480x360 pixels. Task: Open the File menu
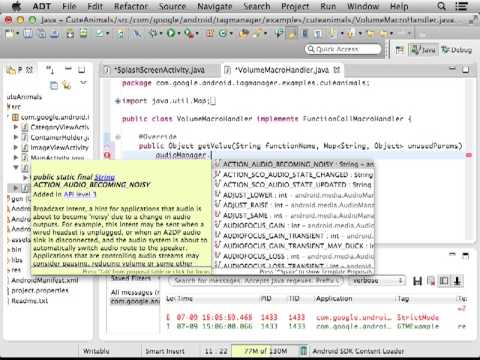coord(69,6)
